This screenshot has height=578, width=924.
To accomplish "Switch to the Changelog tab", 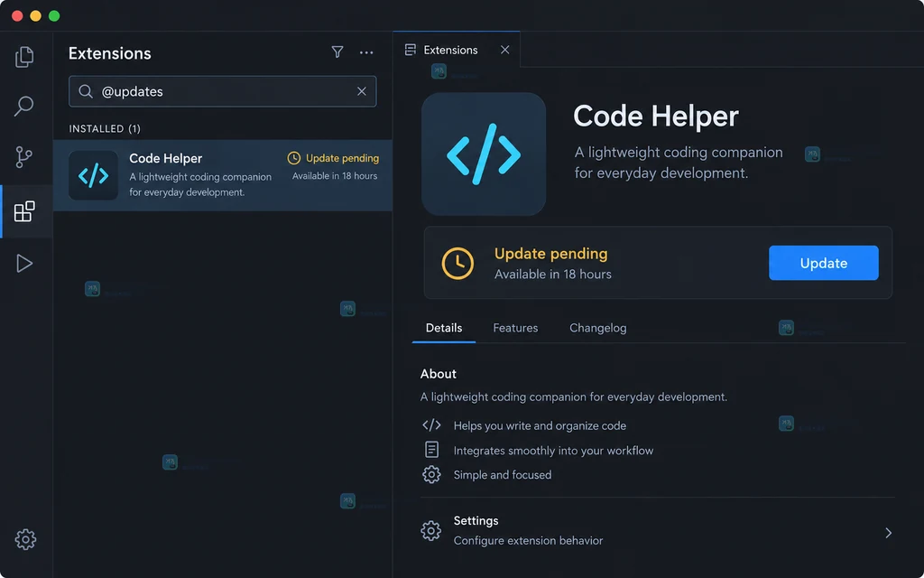I will click(x=598, y=328).
